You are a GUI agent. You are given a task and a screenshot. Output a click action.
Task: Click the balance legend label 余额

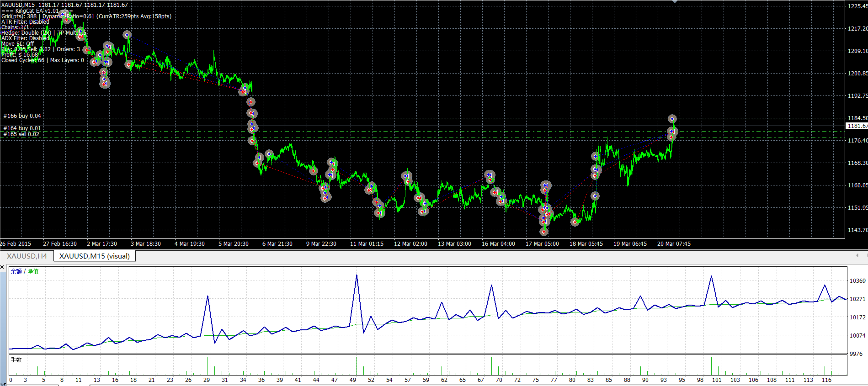(x=16, y=271)
